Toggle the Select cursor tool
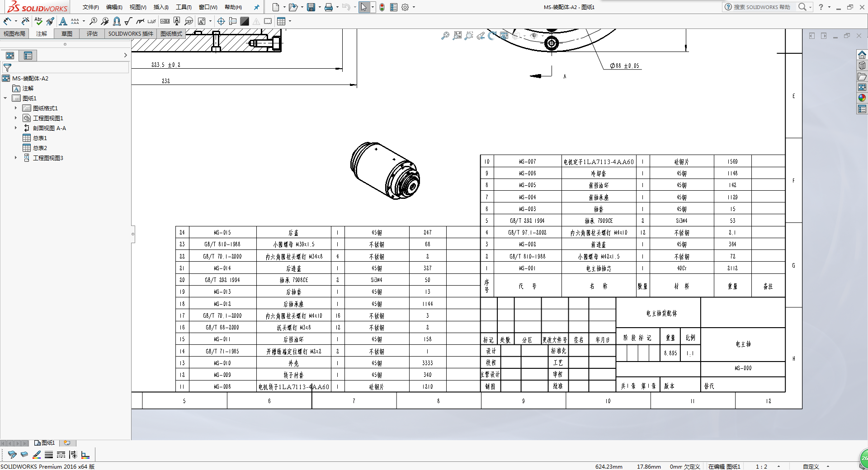Image resolution: width=868 pixels, height=470 pixels. click(x=363, y=7)
